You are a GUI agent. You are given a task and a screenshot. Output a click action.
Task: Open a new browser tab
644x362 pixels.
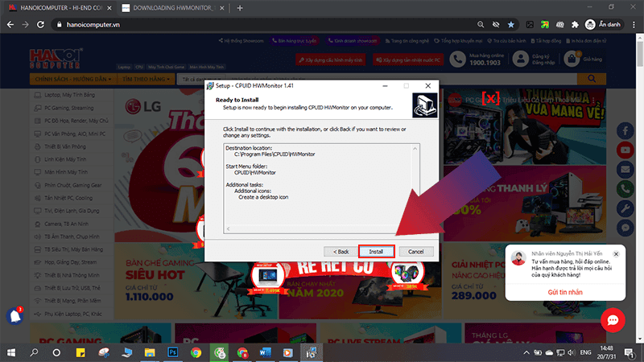click(240, 7)
